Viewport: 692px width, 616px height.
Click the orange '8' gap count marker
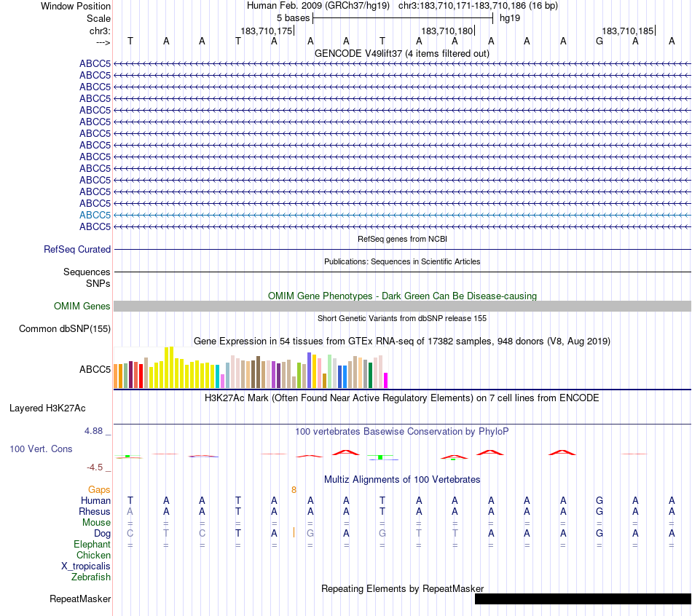pyautogui.click(x=294, y=490)
